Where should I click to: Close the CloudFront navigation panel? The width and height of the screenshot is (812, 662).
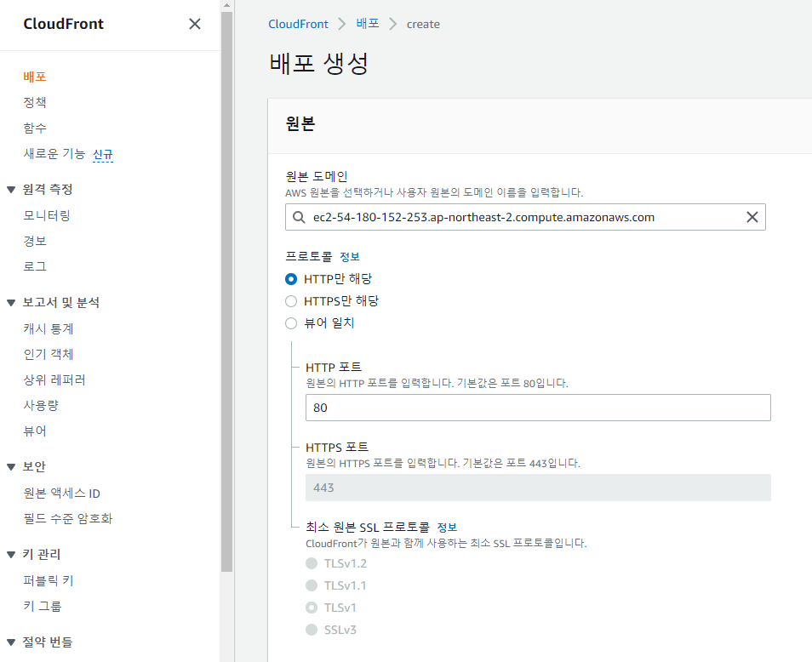[x=195, y=24]
